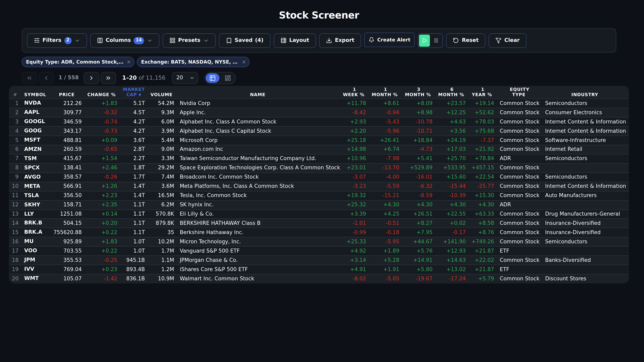This screenshot has width=644, height=362.
Task: Export the screener results
Action: (x=340, y=40)
